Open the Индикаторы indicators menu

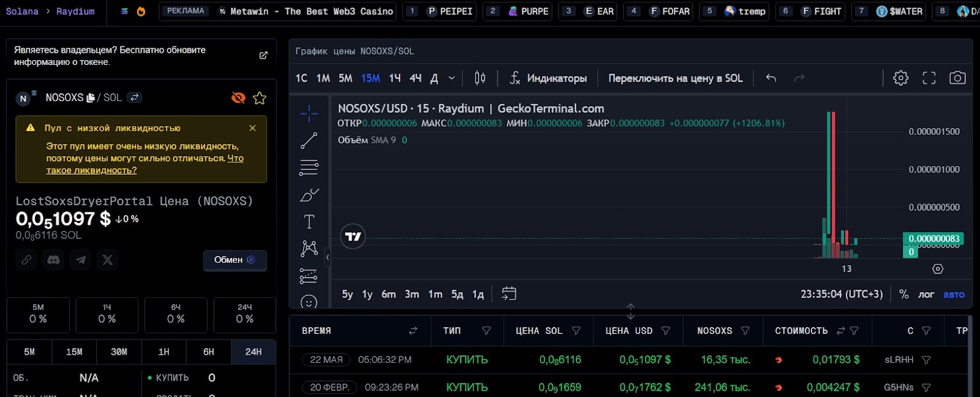click(x=549, y=78)
